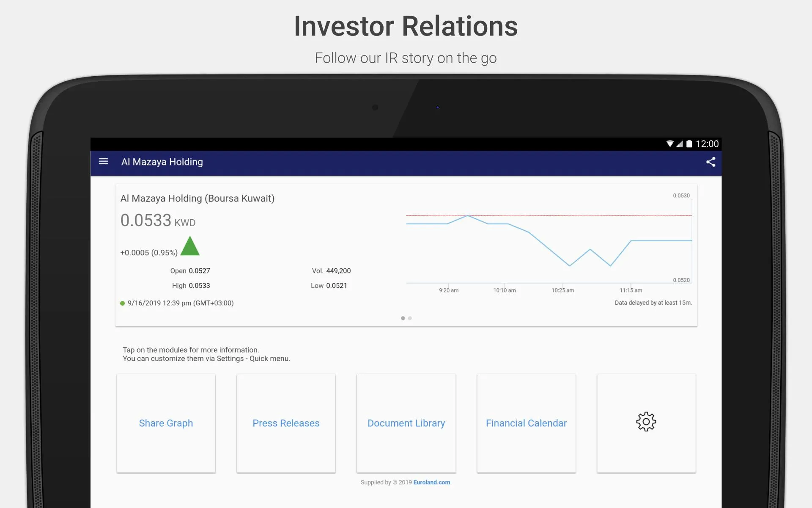Open the Financial Calendar module
The width and height of the screenshot is (812, 508).
pyautogui.click(x=526, y=422)
